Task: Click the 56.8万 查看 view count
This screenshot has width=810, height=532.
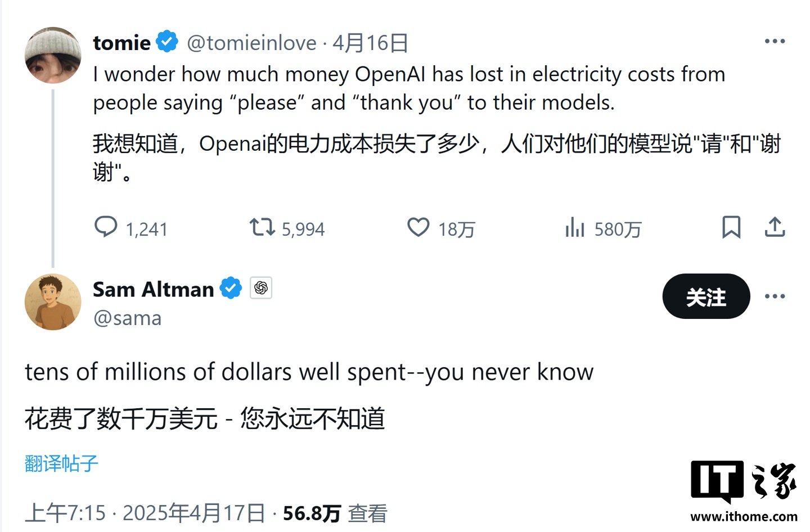Action: 335,513
